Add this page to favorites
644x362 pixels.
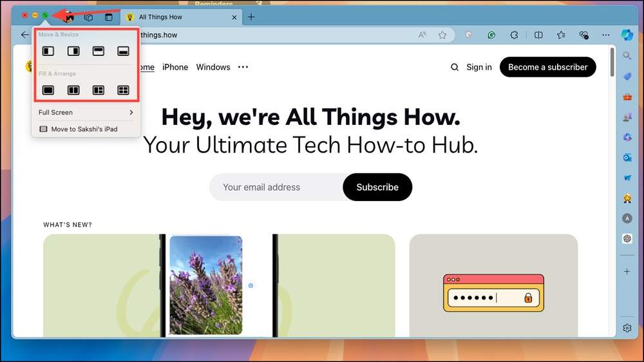click(442, 35)
